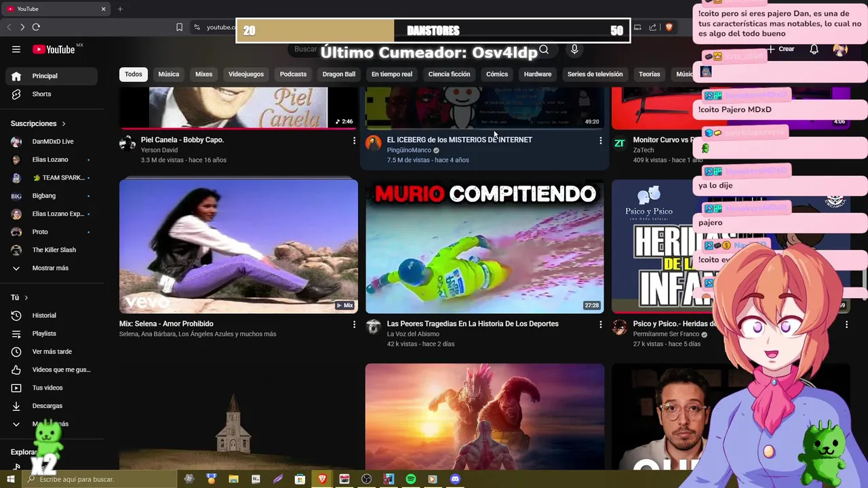
Task: Click the Windows search box
Action: (x=98, y=479)
